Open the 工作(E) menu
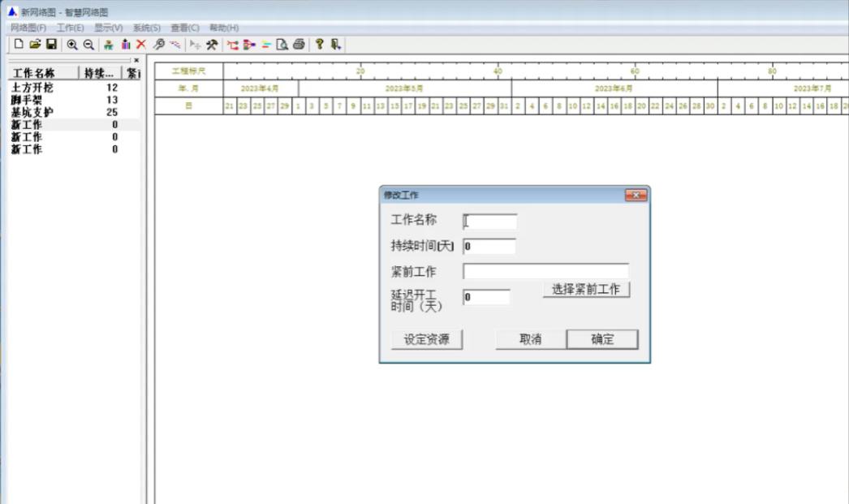 [71, 28]
